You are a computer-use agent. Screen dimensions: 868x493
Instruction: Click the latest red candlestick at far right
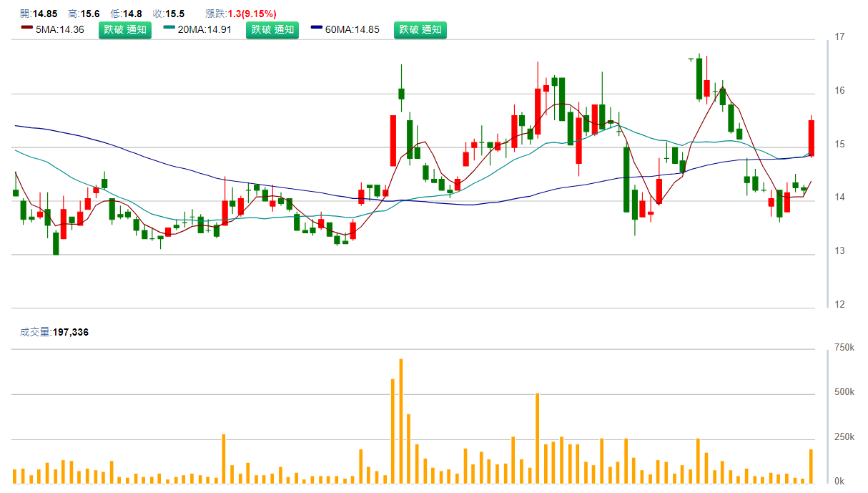812,138
